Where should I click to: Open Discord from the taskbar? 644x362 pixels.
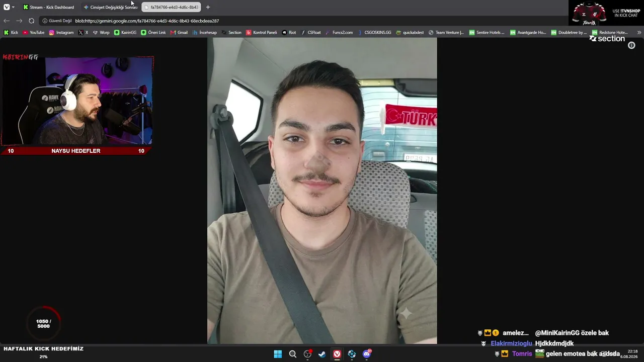pos(367,354)
